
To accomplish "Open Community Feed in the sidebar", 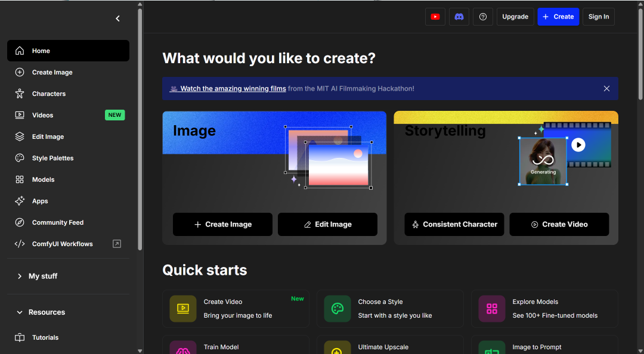I will (x=68, y=222).
